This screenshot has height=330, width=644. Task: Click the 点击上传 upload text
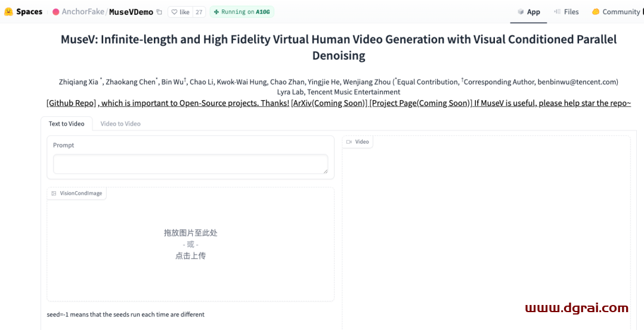click(x=191, y=256)
